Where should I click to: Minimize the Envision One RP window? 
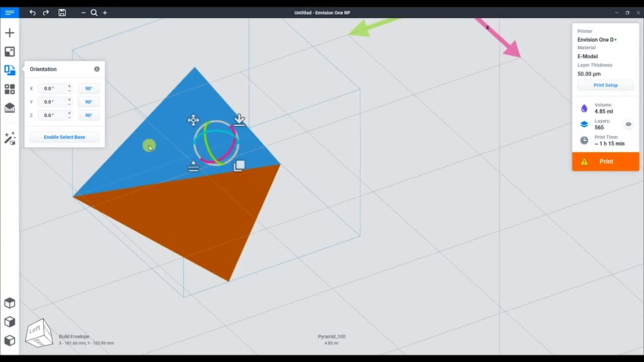(617, 13)
